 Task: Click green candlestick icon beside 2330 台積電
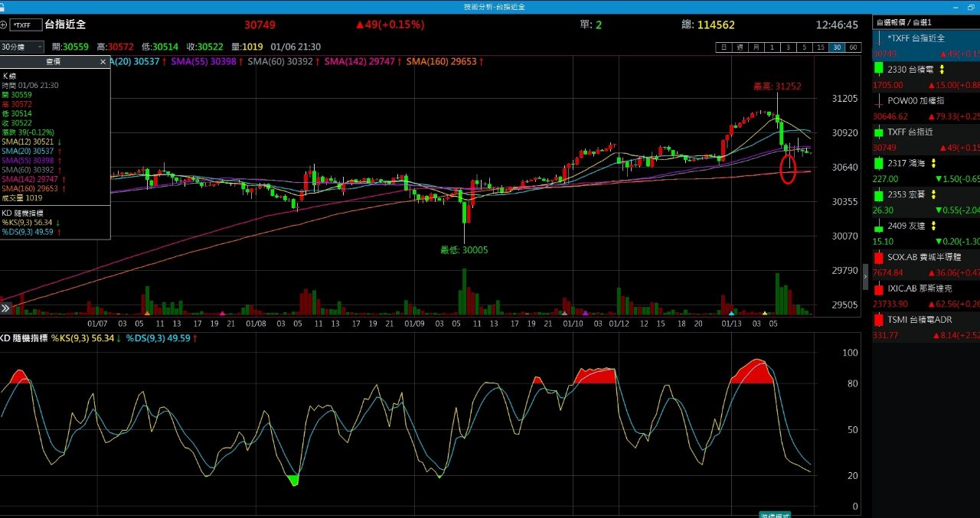click(x=879, y=69)
